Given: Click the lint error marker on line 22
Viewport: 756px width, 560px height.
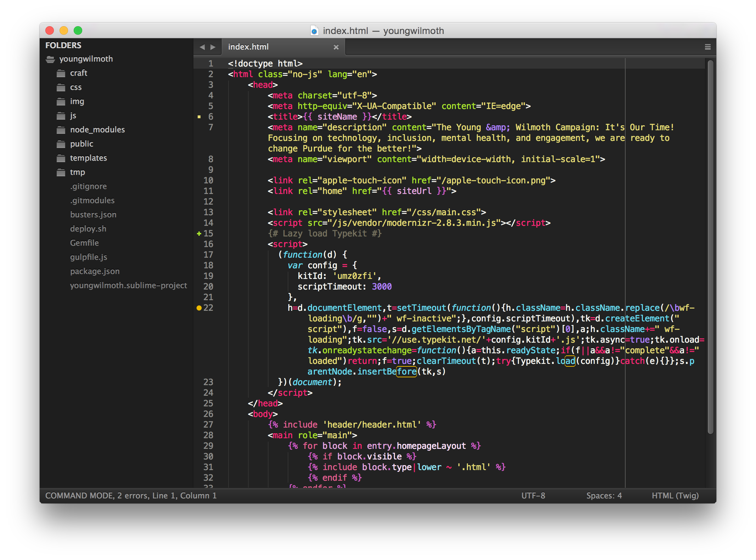Looking at the screenshot, I should 199,308.
